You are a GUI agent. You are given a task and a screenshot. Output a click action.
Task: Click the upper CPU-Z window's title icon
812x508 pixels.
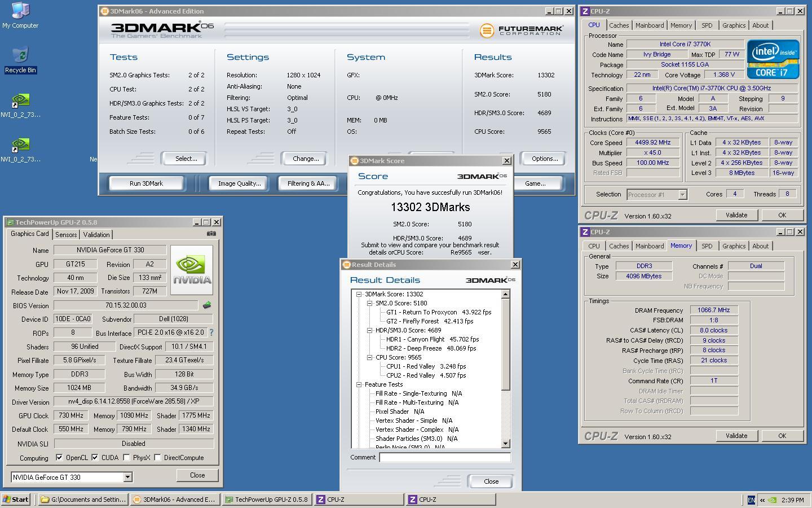[585, 11]
